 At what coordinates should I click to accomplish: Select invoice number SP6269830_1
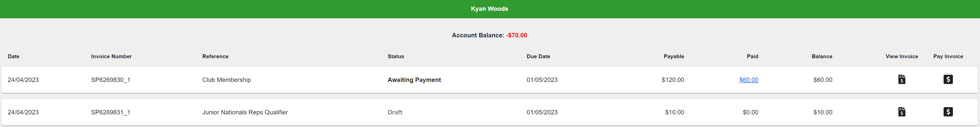[111, 80]
